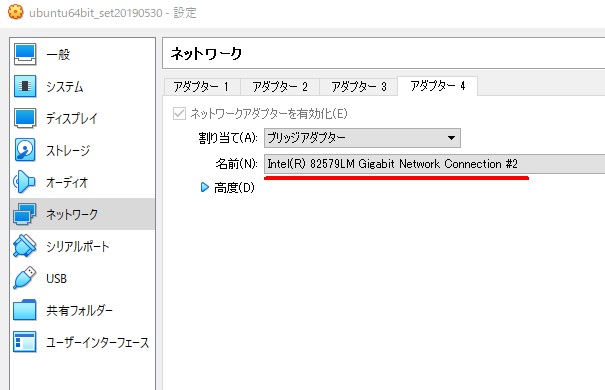Switch to アダプター 3 tab
The width and height of the screenshot is (605, 390).
click(358, 86)
